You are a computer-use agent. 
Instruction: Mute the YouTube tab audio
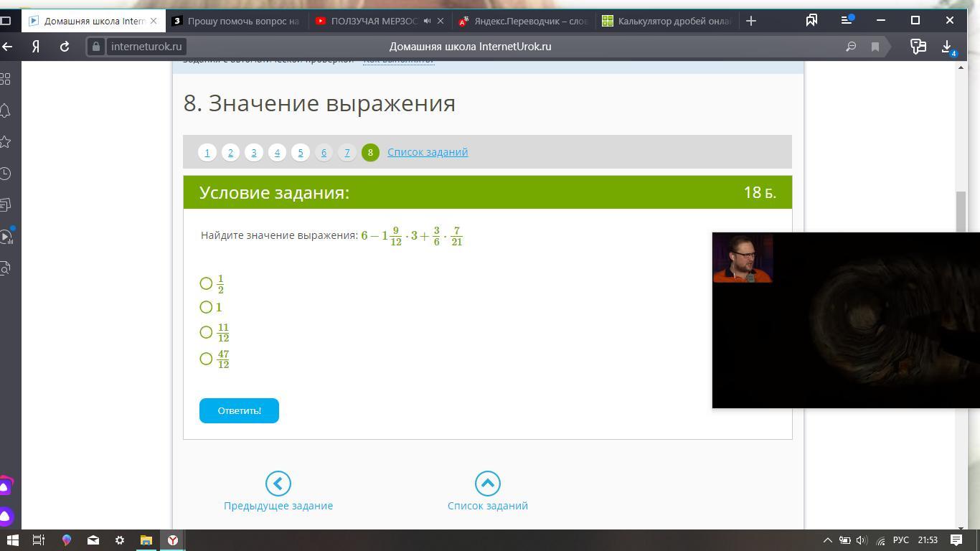coord(427,21)
